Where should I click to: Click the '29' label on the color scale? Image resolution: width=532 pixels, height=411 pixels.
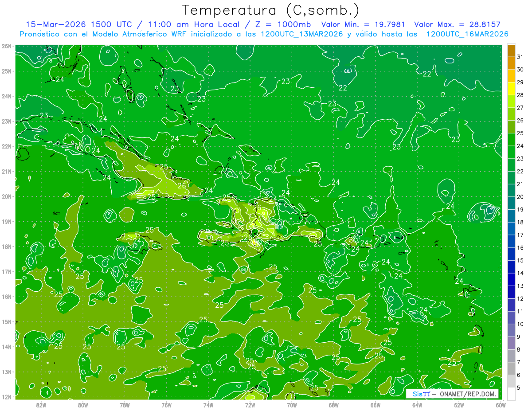coord(520,82)
